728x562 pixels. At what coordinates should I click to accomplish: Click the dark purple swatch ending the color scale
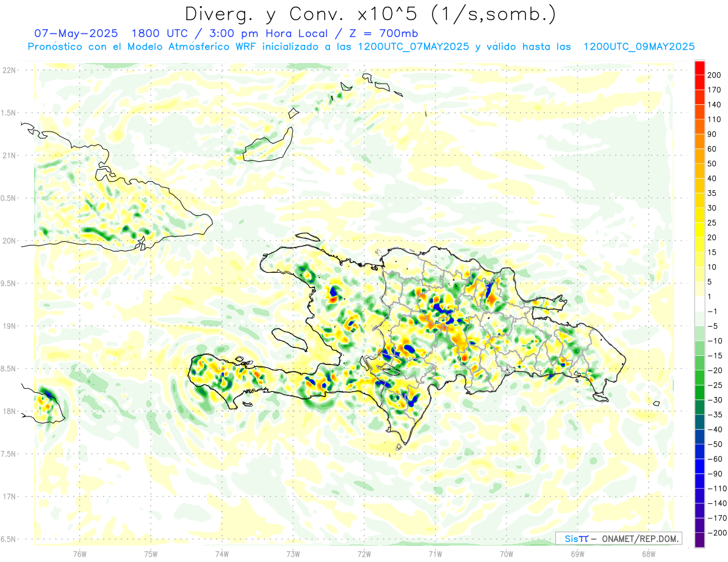(699, 541)
